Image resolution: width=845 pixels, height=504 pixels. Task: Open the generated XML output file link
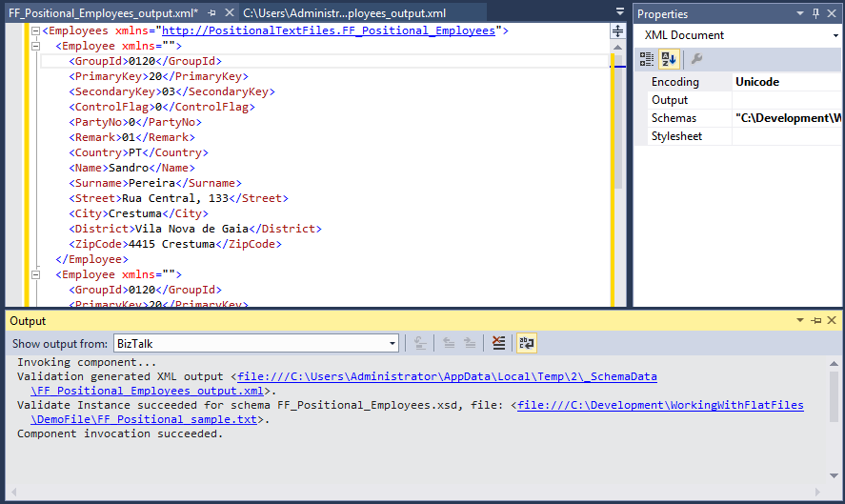[x=448, y=376]
